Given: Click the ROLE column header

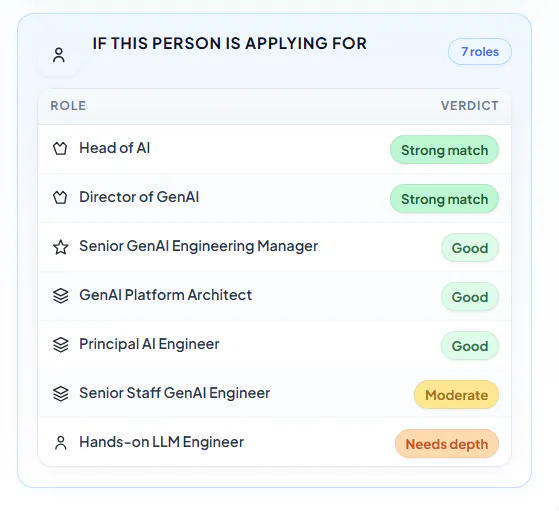Looking at the screenshot, I should coord(68,106).
